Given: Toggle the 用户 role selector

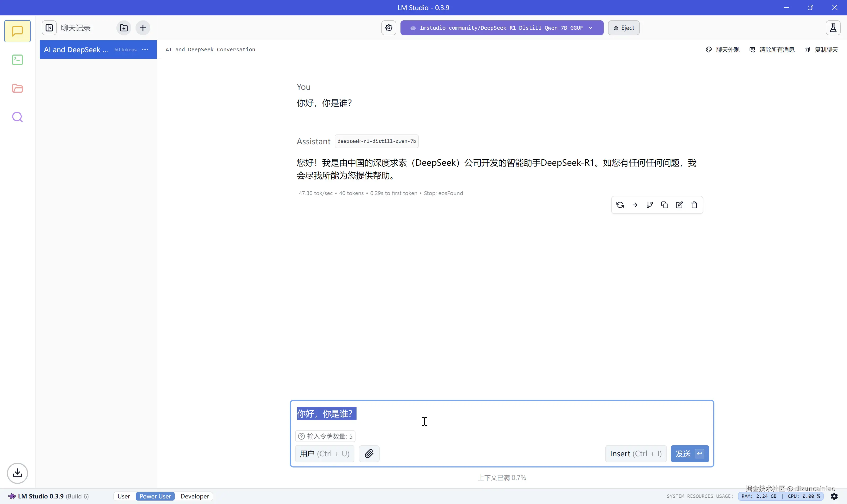Looking at the screenshot, I should click(x=324, y=453).
